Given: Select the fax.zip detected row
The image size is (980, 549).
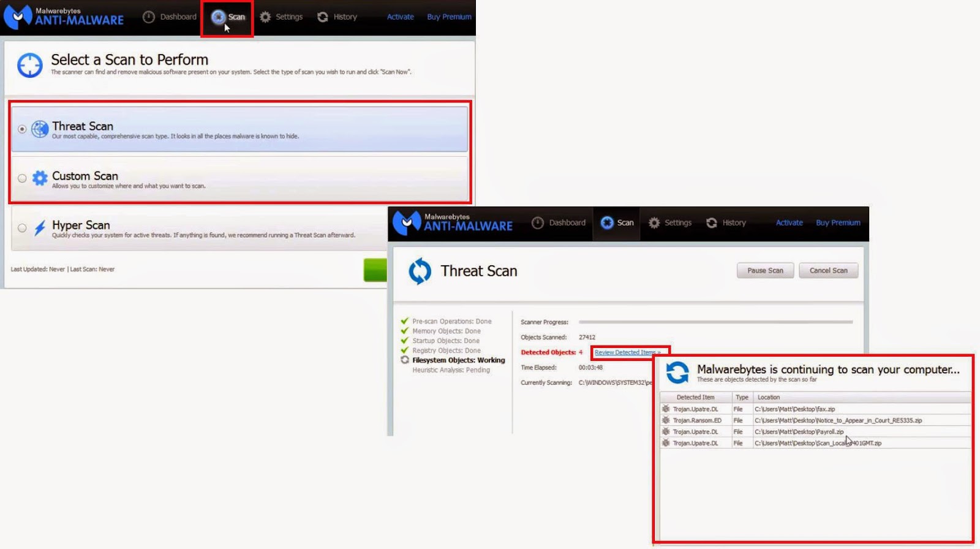Looking at the screenshot, I should coord(815,409).
